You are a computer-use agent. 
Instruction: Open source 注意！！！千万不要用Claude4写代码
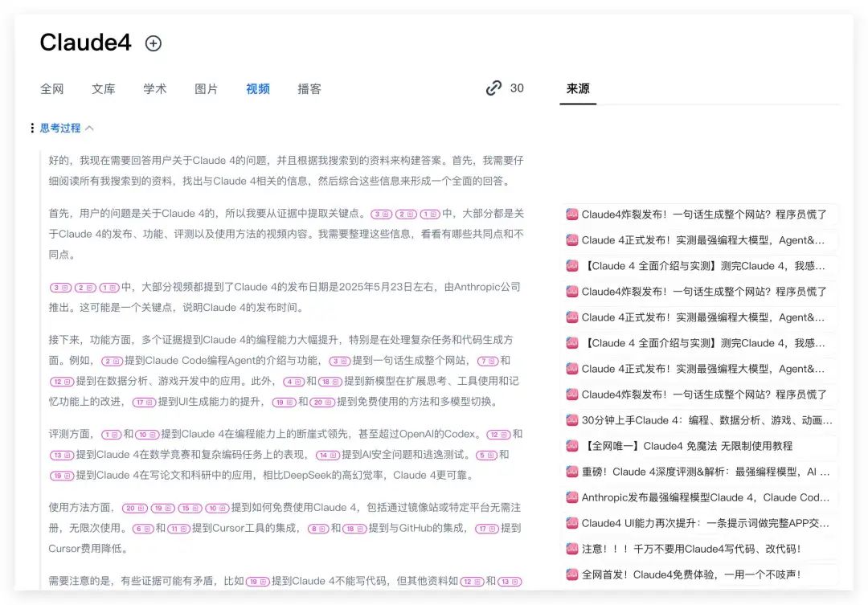700,549
